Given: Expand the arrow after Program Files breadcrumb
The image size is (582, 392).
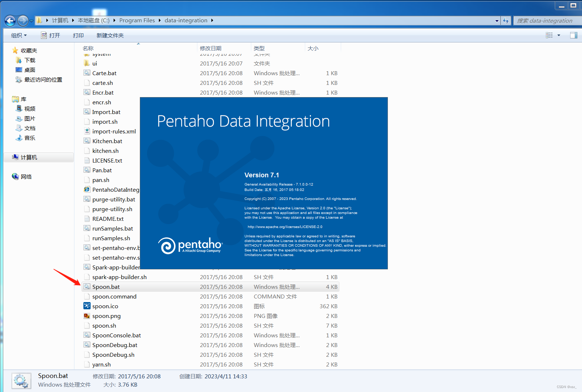Looking at the screenshot, I should [160, 20].
